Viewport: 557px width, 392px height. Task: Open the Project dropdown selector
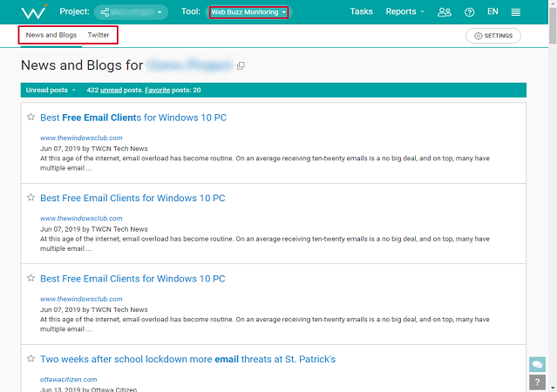pyautogui.click(x=131, y=12)
